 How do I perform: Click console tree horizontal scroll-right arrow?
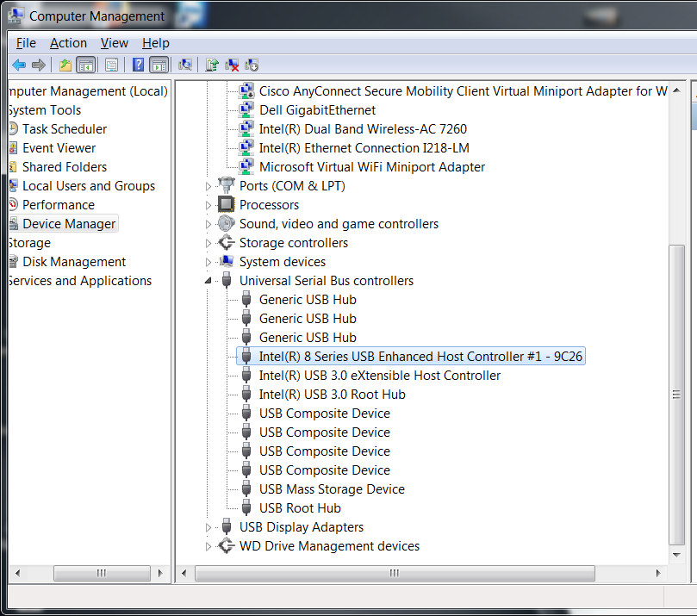[x=160, y=573]
